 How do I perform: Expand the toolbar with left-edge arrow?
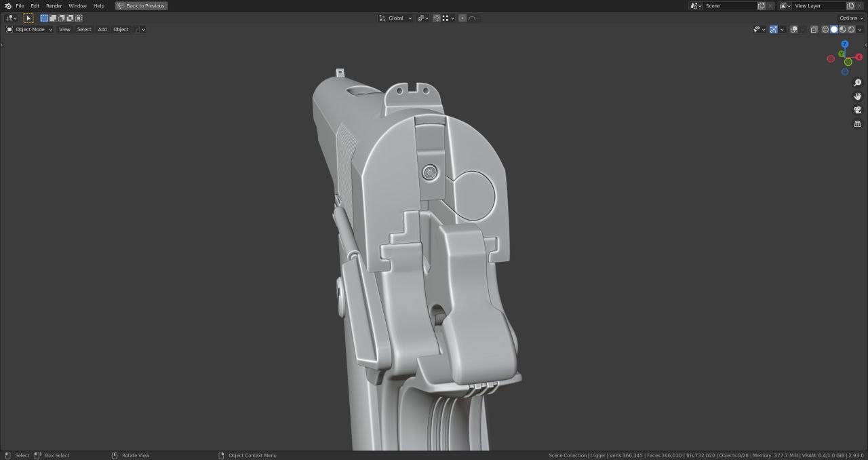(2, 45)
